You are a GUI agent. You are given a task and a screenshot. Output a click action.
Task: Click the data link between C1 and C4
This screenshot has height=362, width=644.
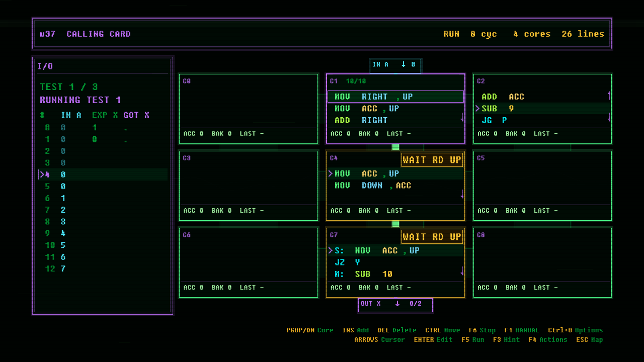coord(395,147)
